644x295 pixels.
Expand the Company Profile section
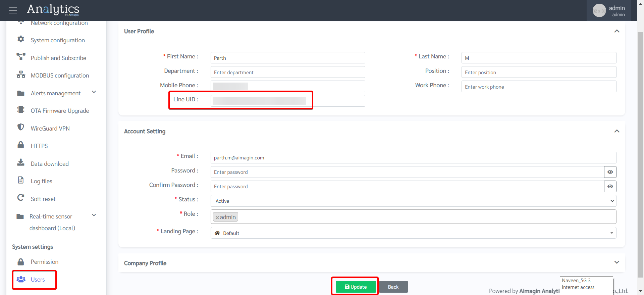617,262
